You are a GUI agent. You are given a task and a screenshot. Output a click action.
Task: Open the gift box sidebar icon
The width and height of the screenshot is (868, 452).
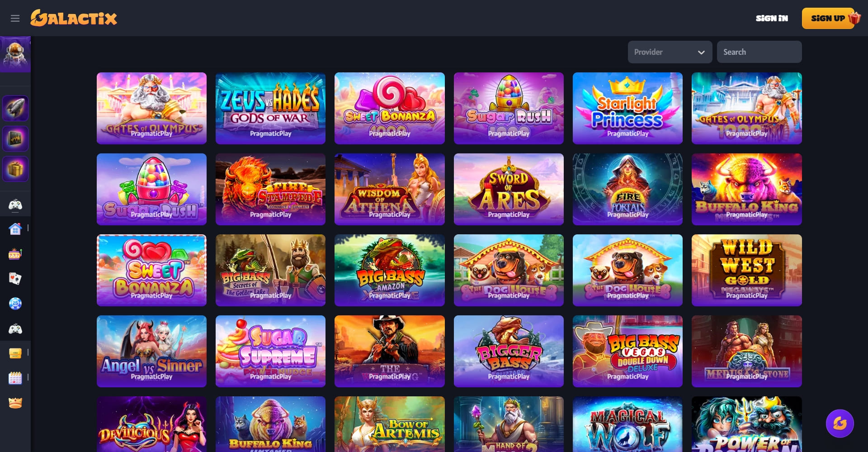click(15, 169)
